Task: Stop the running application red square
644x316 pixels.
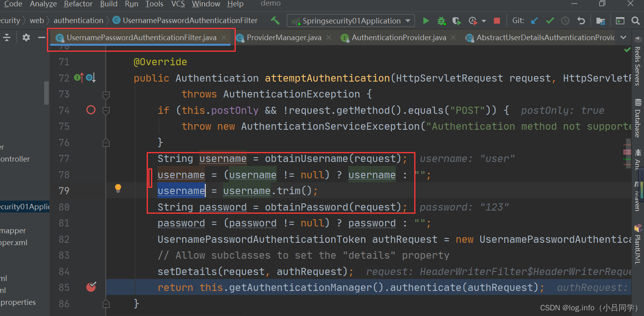Action: [x=497, y=21]
